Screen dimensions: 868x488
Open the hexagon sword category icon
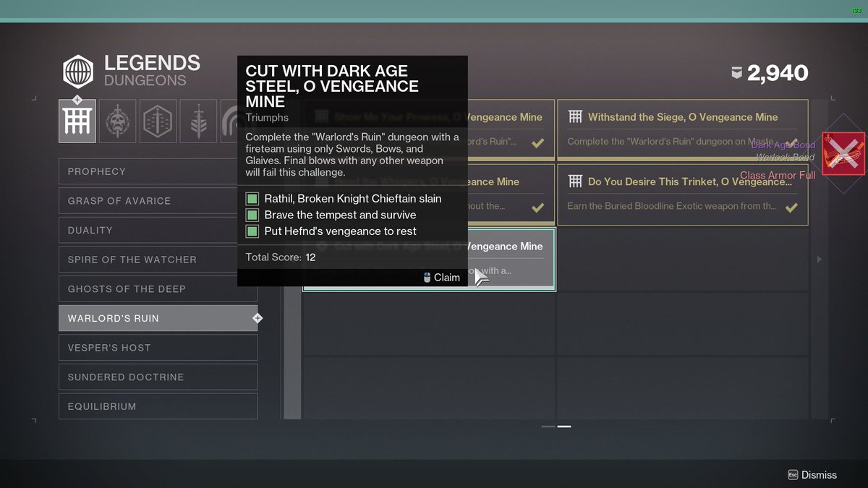point(158,121)
